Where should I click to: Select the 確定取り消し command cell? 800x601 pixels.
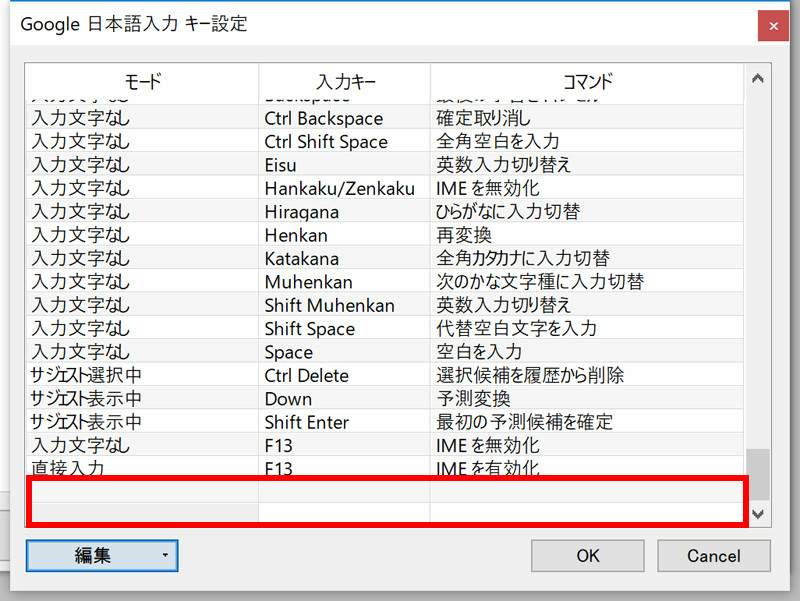coord(587,118)
